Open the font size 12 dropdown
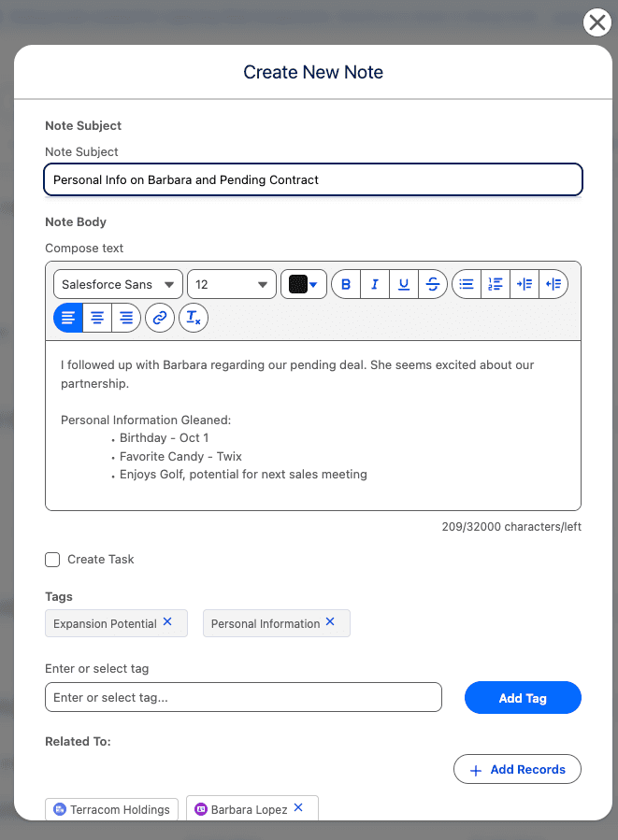 [231, 284]
